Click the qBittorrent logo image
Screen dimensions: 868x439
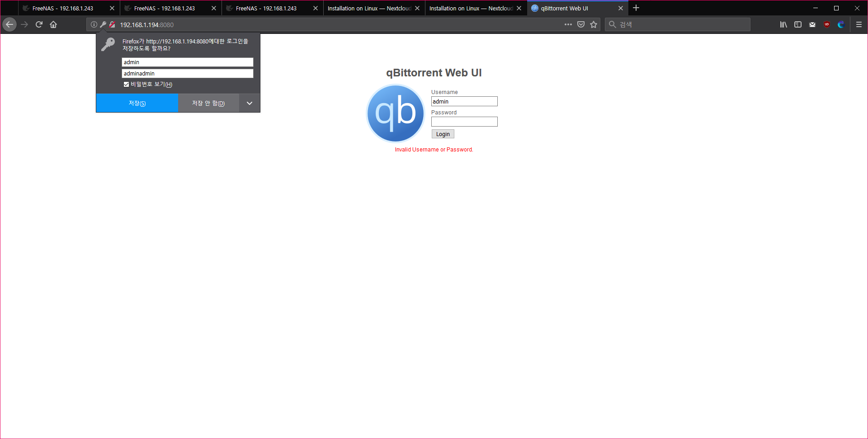click(396, 113)
